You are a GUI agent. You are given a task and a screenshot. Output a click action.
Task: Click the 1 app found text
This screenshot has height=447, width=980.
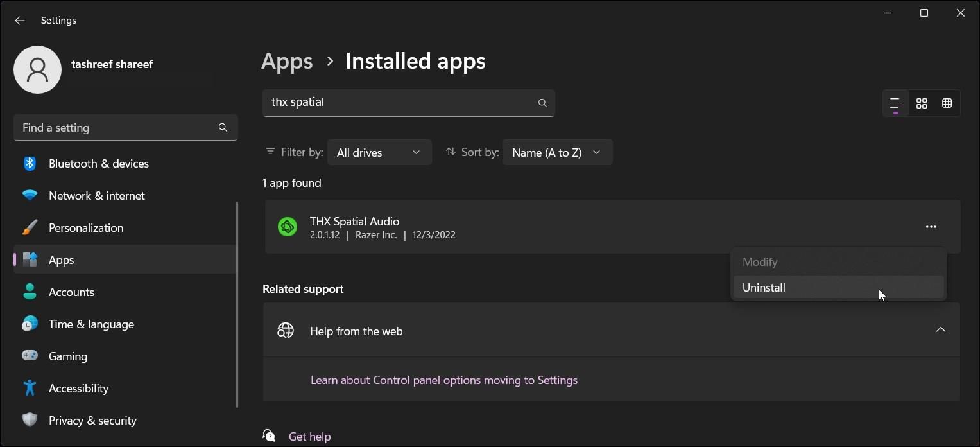coord(292,183)
